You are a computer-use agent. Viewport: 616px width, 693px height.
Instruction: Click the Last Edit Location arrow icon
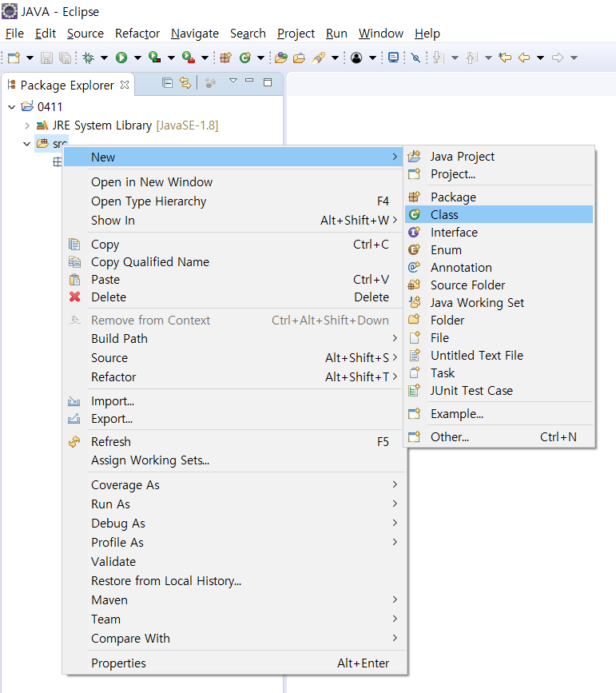[x=505, y=58]
